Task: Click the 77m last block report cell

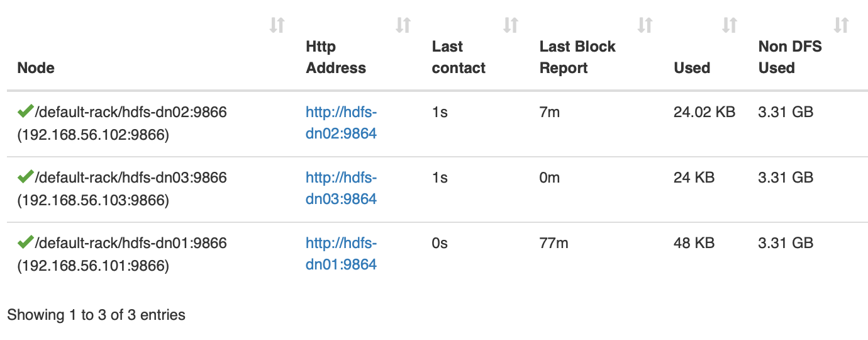Action: tap(554, 243)
